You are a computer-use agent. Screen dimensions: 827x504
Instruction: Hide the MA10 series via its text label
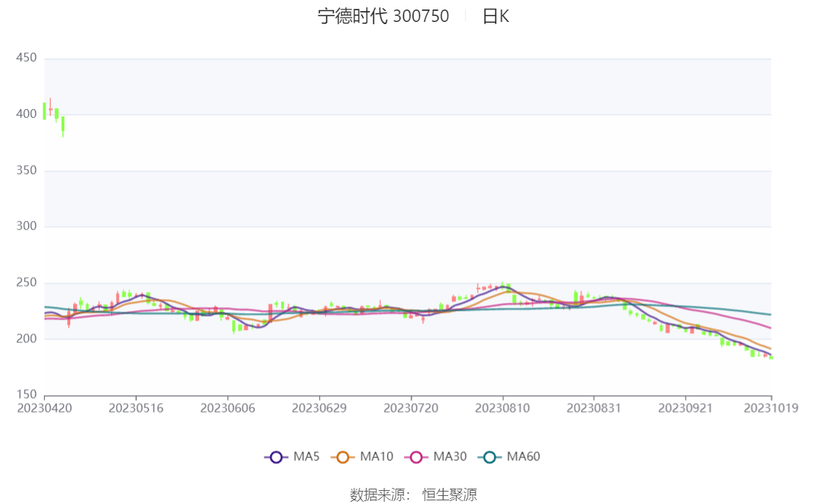coord(376,457)
